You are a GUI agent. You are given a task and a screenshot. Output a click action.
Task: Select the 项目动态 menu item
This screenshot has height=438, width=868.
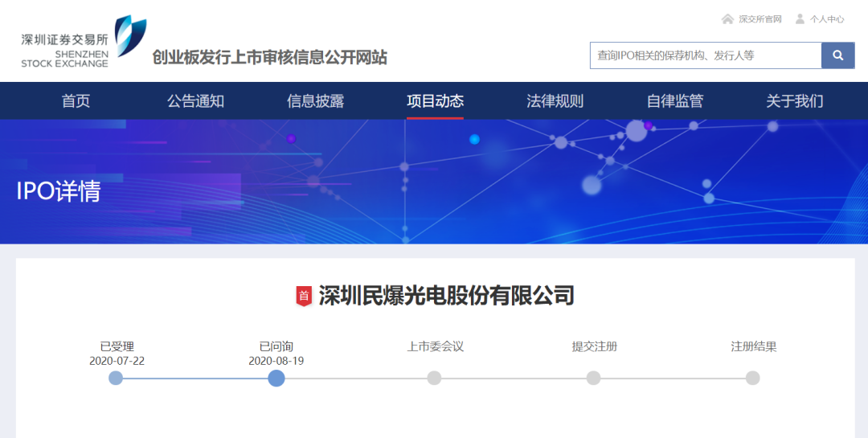click(x=435, y=100)
